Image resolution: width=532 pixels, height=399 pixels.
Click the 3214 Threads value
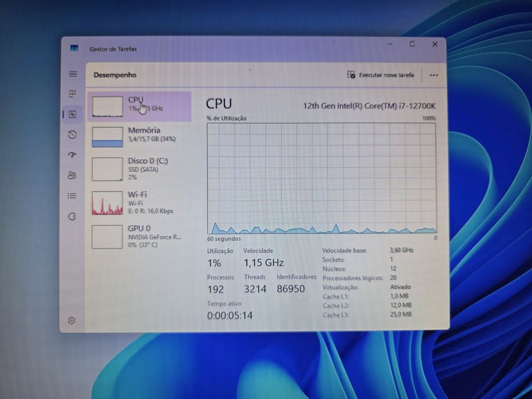[x=255, y=289]
